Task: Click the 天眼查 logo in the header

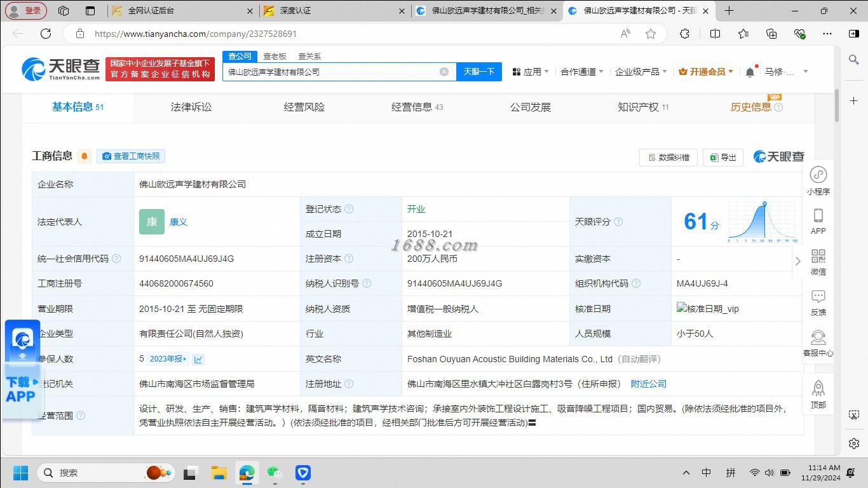Action: (x=61, y=69)
